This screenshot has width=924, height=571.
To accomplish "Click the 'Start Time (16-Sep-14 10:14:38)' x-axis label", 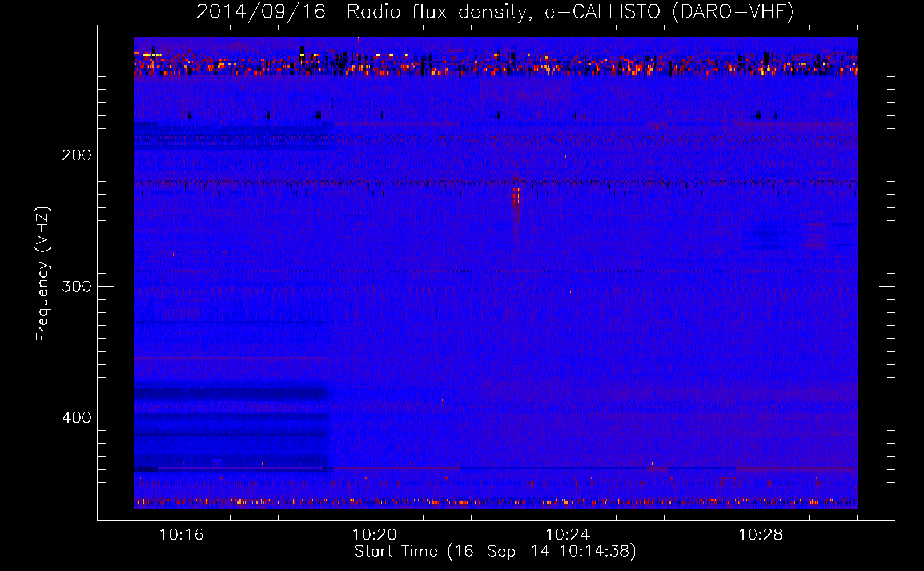I will (x=495, y=552).
